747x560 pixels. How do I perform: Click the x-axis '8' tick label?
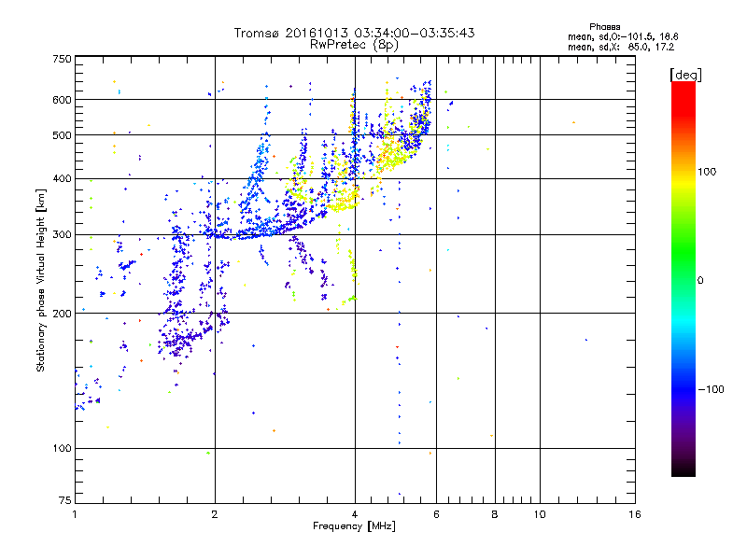(495, 514)
